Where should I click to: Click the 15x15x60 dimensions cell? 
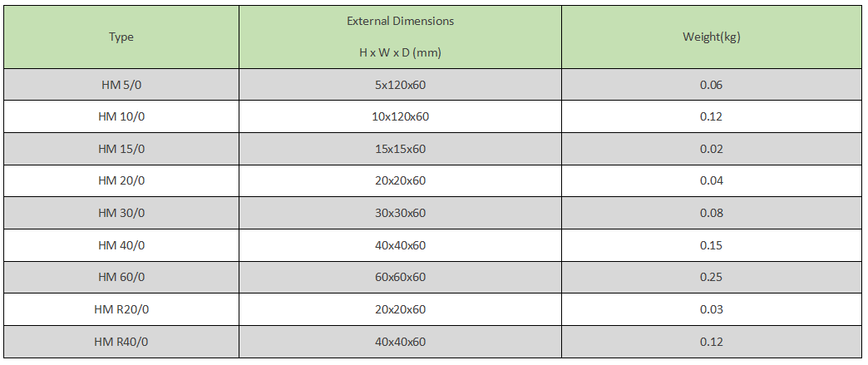click(x=400, y=149)
